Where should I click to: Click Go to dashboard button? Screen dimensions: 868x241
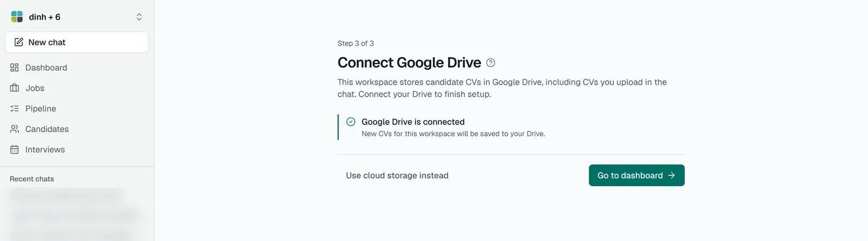[636, 175]
